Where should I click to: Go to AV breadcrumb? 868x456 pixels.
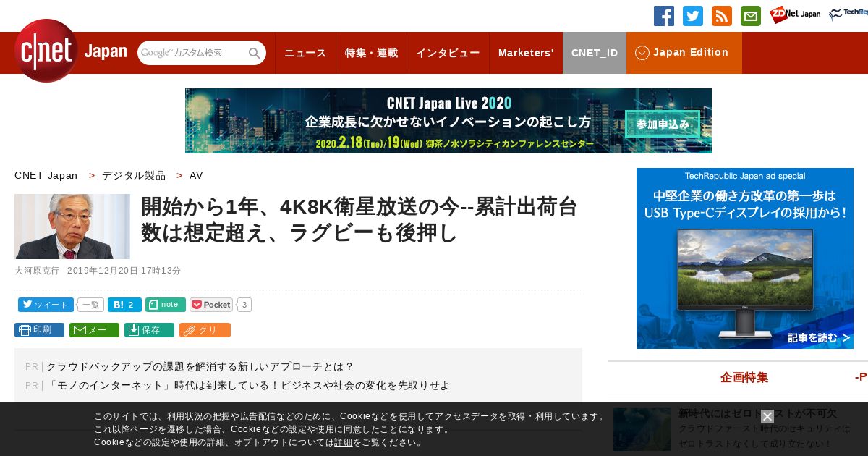[x=196, y=175]
